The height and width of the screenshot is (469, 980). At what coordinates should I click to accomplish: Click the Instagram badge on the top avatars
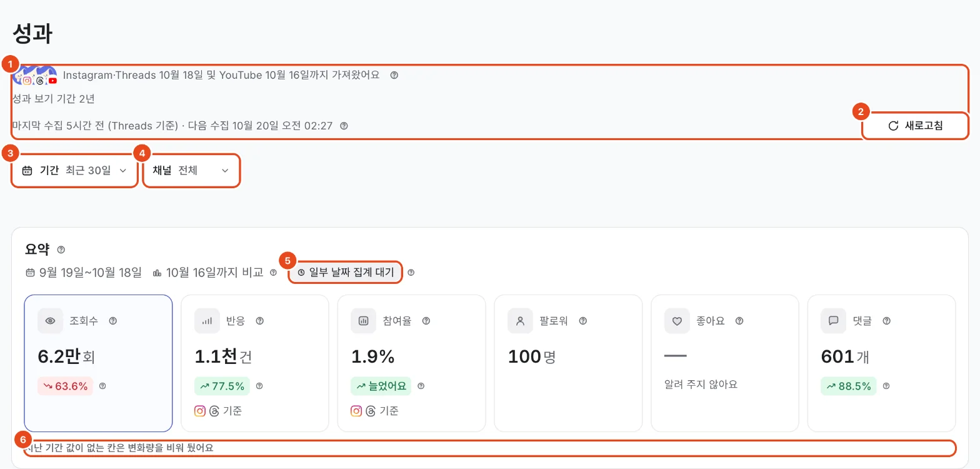(27, 80)
